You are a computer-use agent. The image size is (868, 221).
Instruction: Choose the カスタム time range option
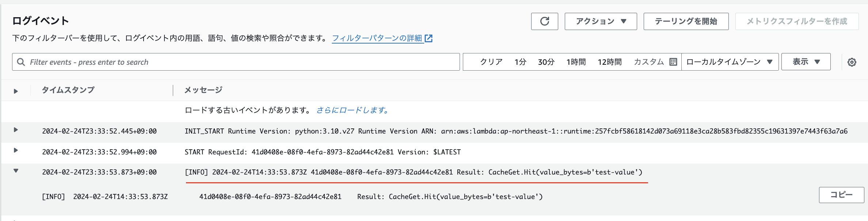tap(649, 62)
